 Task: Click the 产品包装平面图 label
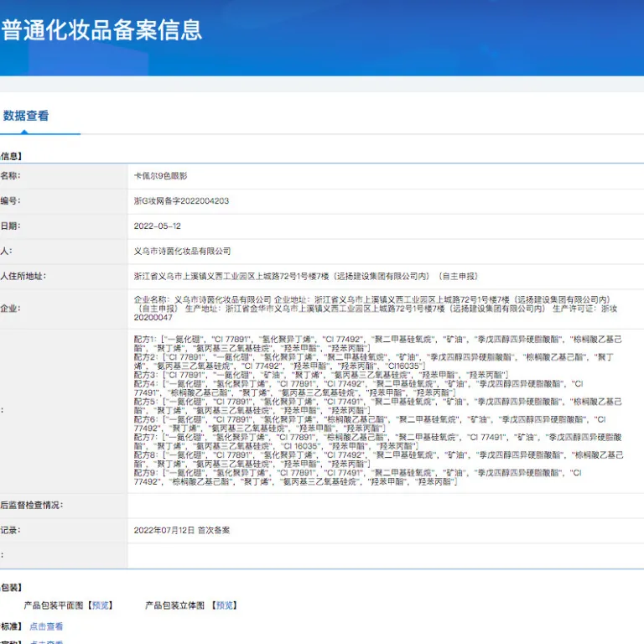(x=54, y=605)
